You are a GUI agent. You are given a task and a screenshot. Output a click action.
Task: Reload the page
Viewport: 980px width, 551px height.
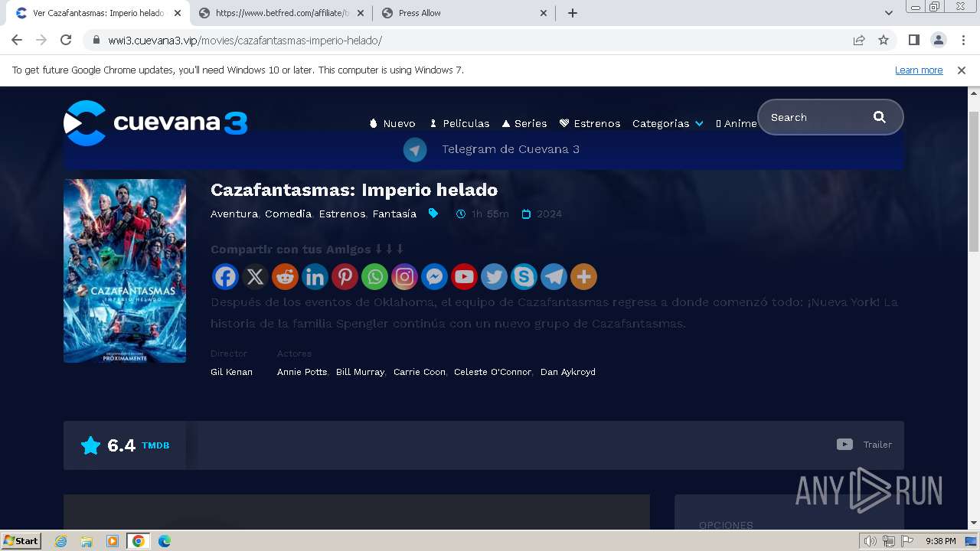click(x=66, y=40)
